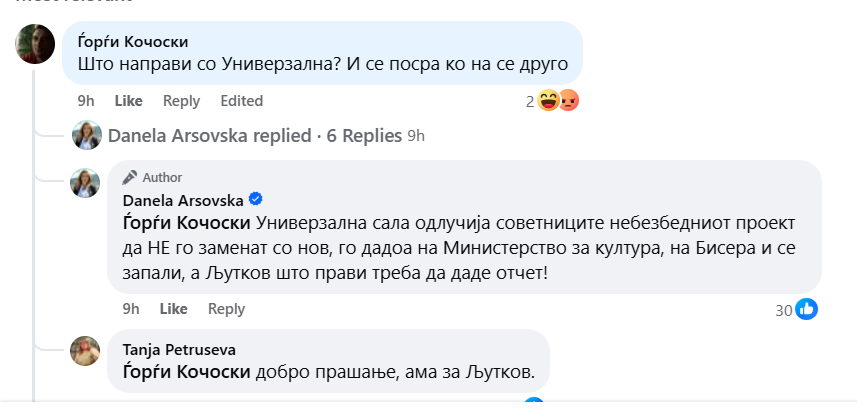The height and width of the screenshot is (411, 857).
Task: Click the Author pencil icon
Action: pos(130,178)
